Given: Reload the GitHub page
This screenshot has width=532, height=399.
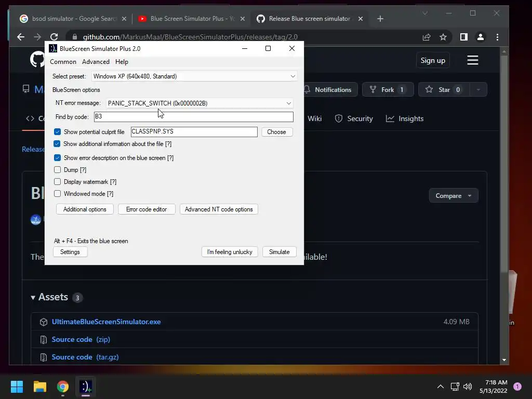Looking at the screenshot, I should [54, 37].
